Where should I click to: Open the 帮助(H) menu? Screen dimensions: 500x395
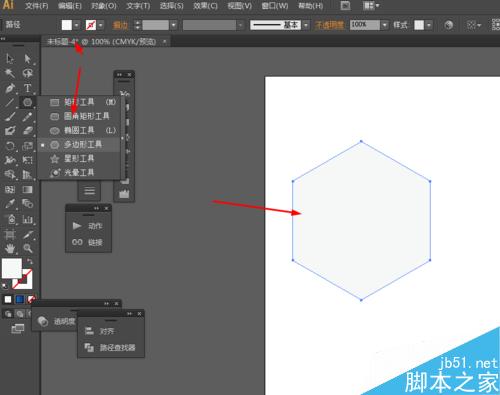pyautogui.click(x=310, y=6)
